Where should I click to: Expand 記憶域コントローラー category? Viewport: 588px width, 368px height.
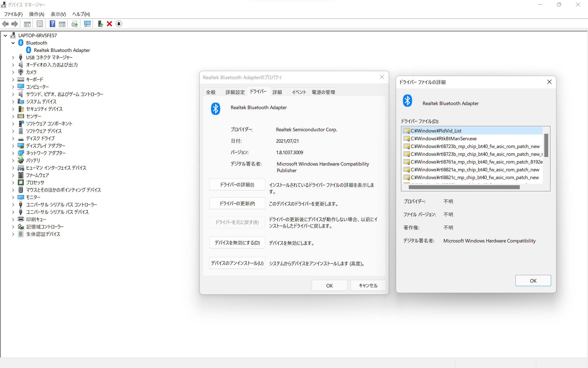pos(13,227)
